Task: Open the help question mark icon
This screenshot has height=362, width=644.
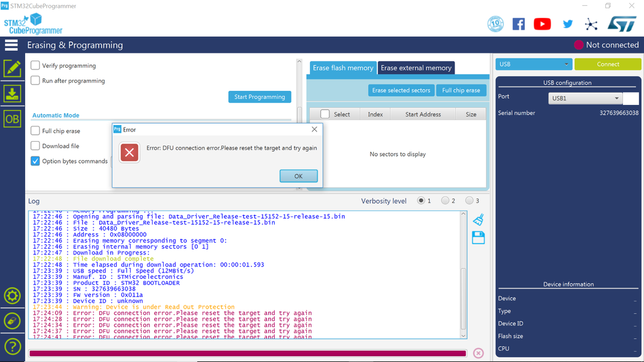Action: [x=12, y=347]
